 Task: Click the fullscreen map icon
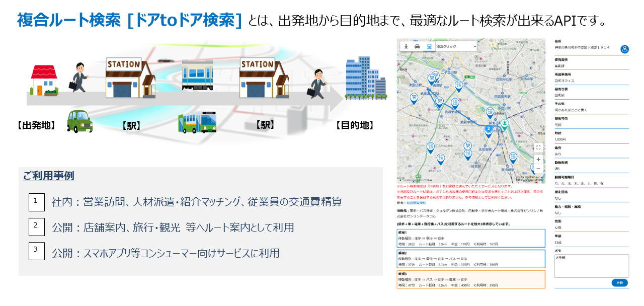(538, 147)
